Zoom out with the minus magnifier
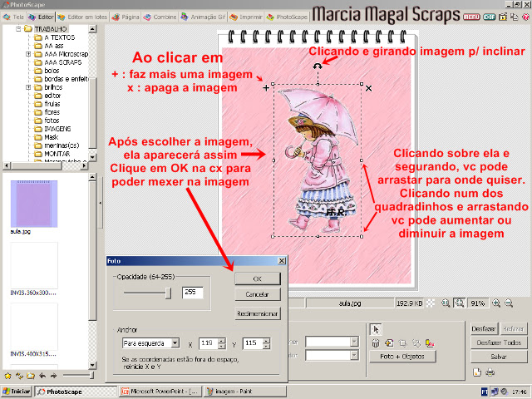Viewport: 532px width, 399px height. (x=509, y=303)
